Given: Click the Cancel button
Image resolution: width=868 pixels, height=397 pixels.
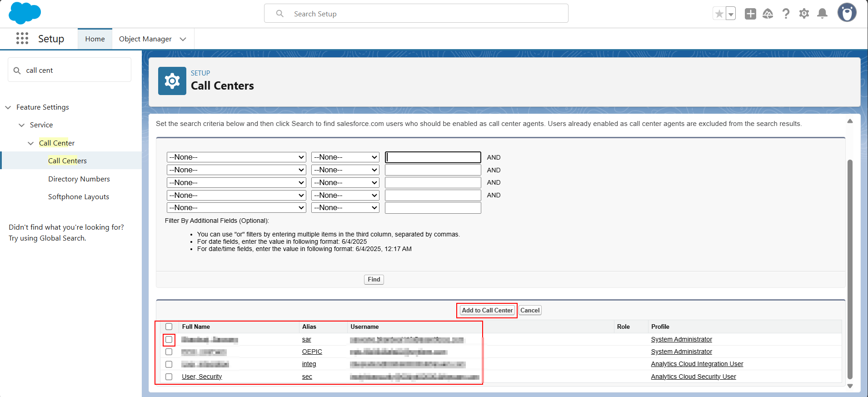Looking at the screenshot, I should (x=530, y=311).
